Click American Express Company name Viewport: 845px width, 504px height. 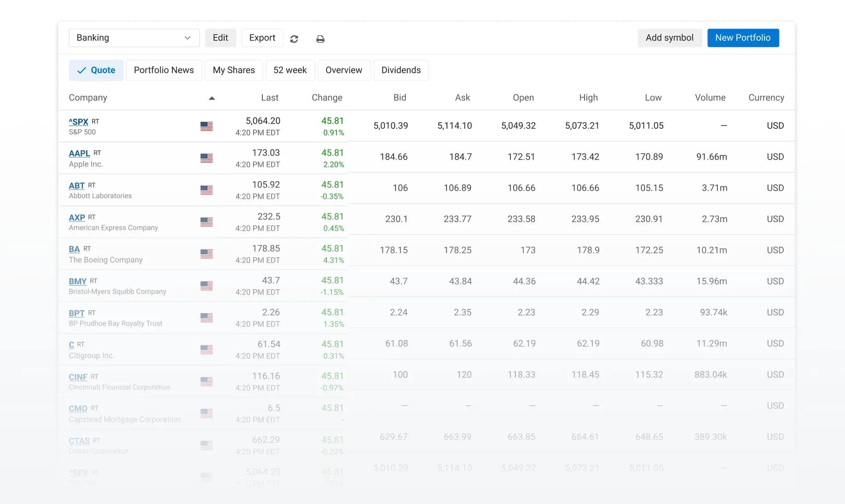[113, 228]
